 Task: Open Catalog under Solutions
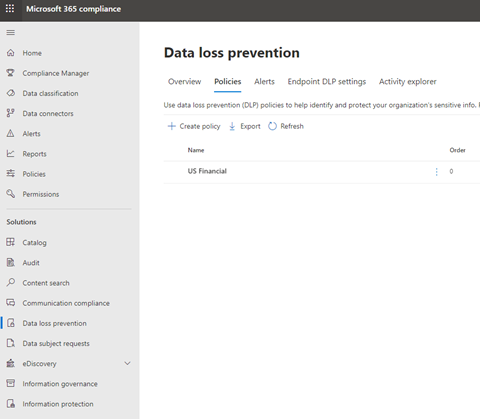point(34,243)
